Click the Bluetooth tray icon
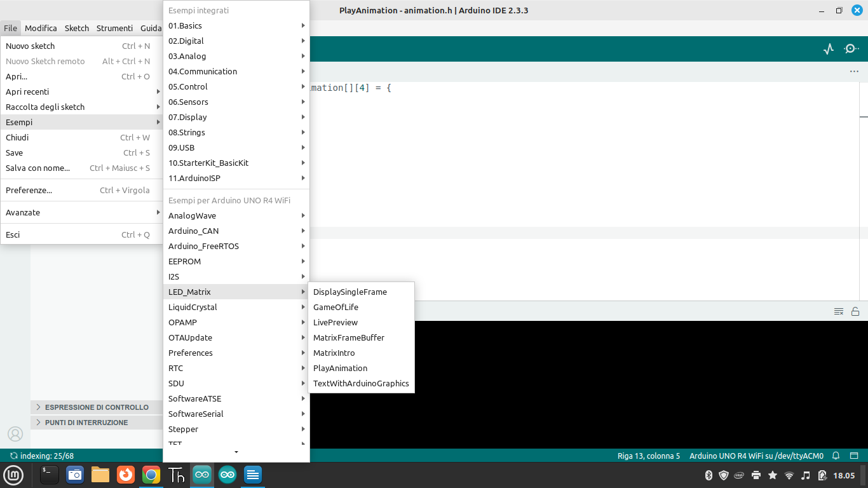Viewport: 868px width, 488px height. point(709,475)
